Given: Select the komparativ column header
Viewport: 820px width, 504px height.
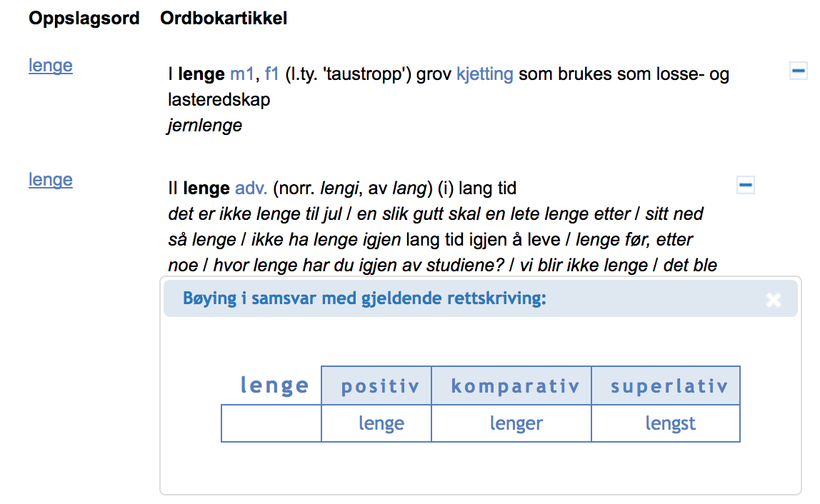Looking at the screenshot, I should coord(511,385).
